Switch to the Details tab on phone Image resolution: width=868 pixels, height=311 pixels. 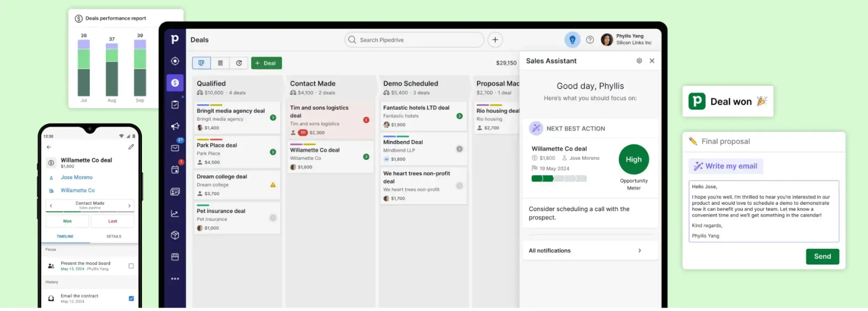pyautogui.click(x=114, y=236)
